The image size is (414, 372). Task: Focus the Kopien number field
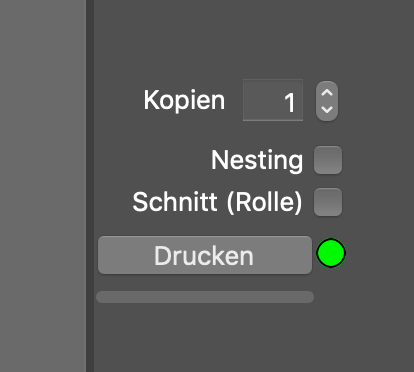point(273,100)
